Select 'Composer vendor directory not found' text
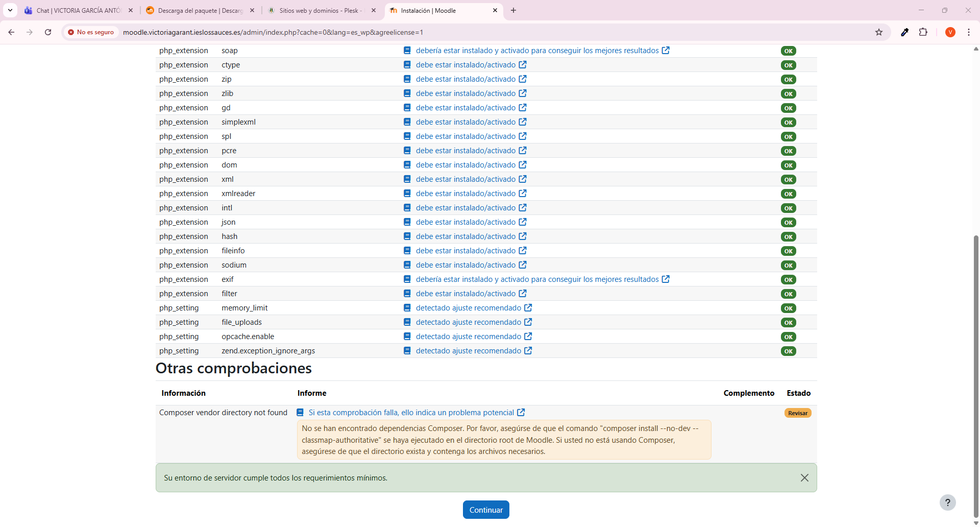Screen dimensions: 980x527 [223, 413]
